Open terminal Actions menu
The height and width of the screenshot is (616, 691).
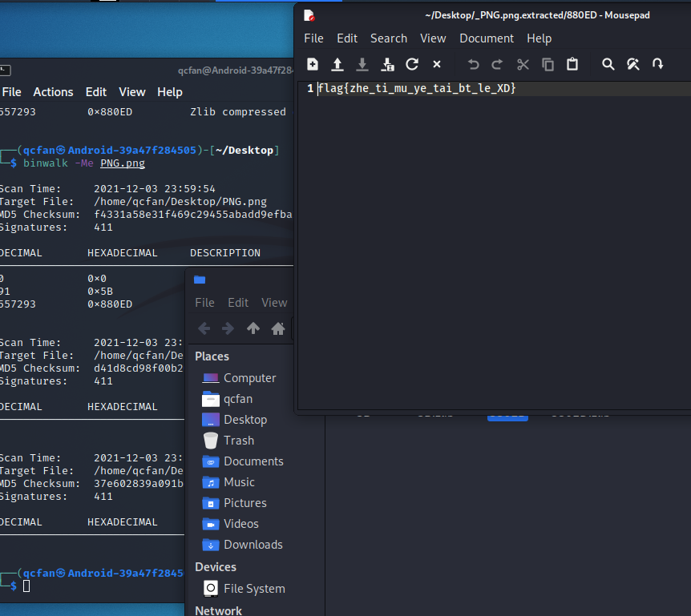(54, 92)
